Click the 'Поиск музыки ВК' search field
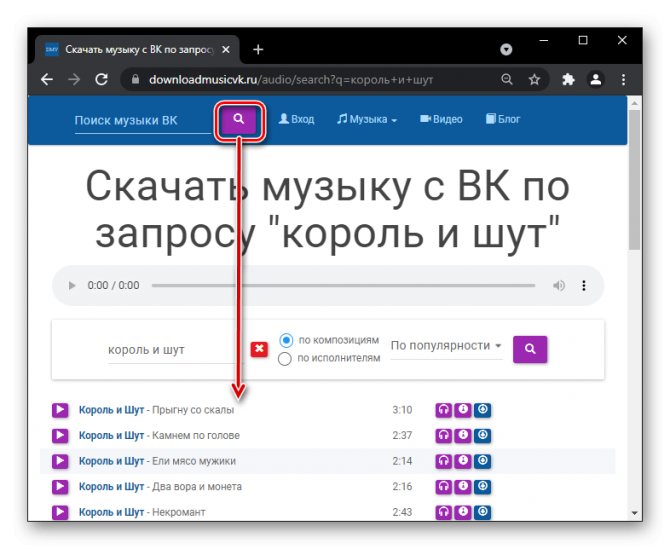 143,120
